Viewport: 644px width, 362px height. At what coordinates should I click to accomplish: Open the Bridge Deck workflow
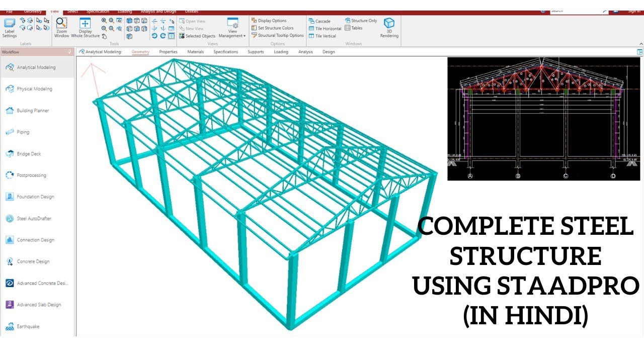coord(37,154)
